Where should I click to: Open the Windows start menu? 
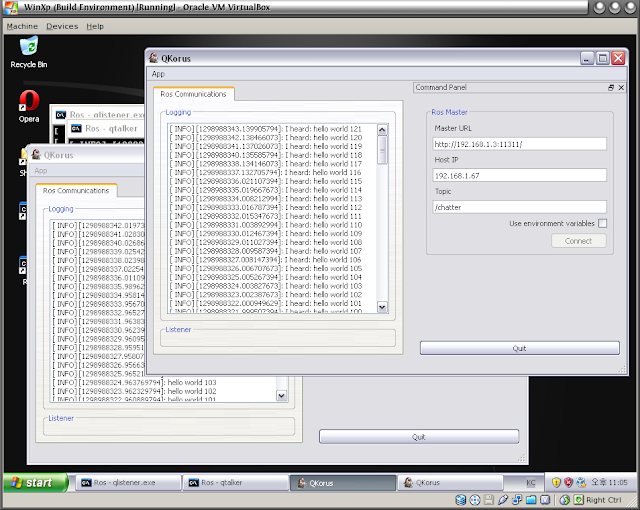click(36, 483)
